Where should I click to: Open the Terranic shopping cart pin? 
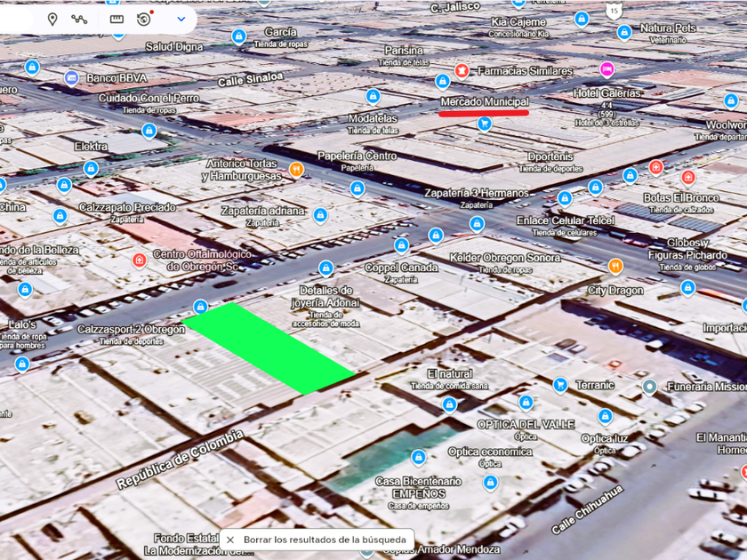560,384
